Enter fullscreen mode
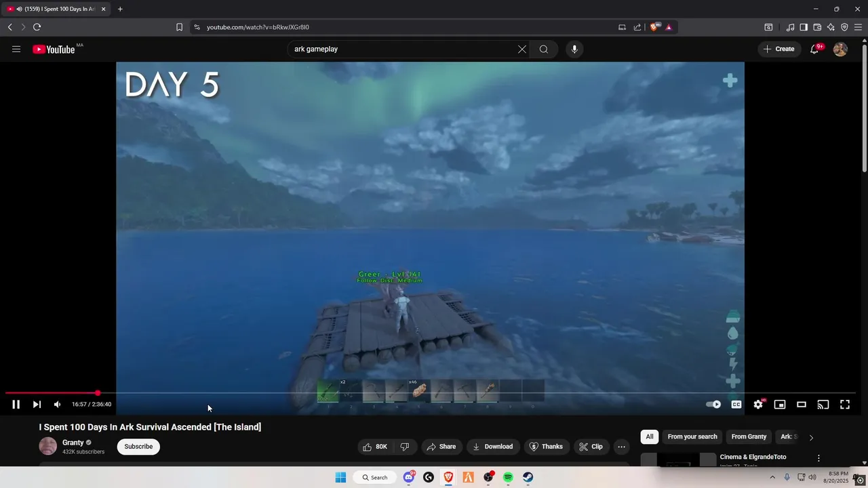 tap(845, 405)
